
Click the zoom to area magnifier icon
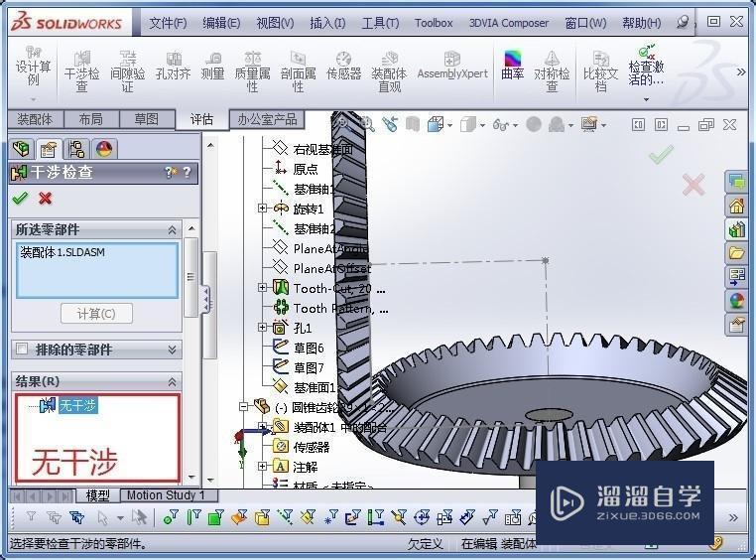tap(367, 124)
